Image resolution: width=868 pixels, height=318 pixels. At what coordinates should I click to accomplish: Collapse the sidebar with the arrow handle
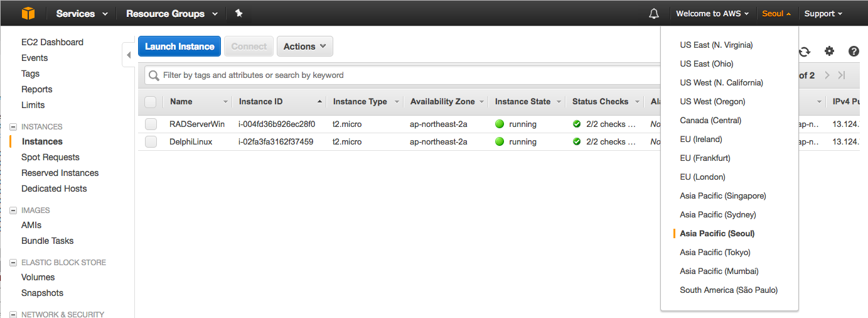click(x=129, y=55)
